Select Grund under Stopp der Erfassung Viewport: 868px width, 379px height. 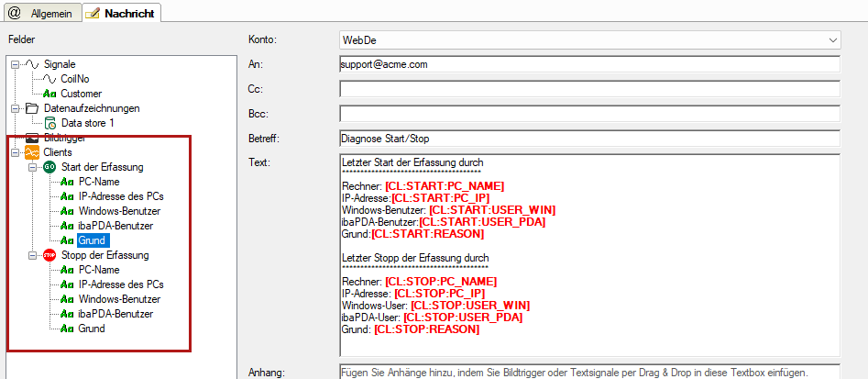click(92, 329)
